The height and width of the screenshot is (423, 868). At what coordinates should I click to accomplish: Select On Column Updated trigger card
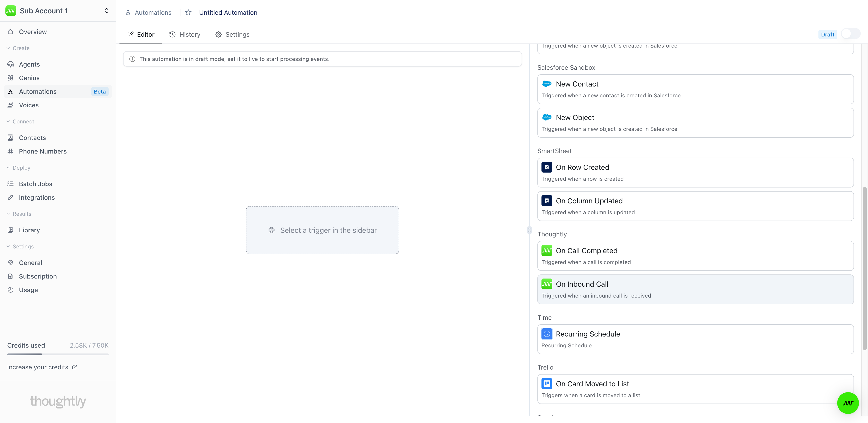coord(696,206)
